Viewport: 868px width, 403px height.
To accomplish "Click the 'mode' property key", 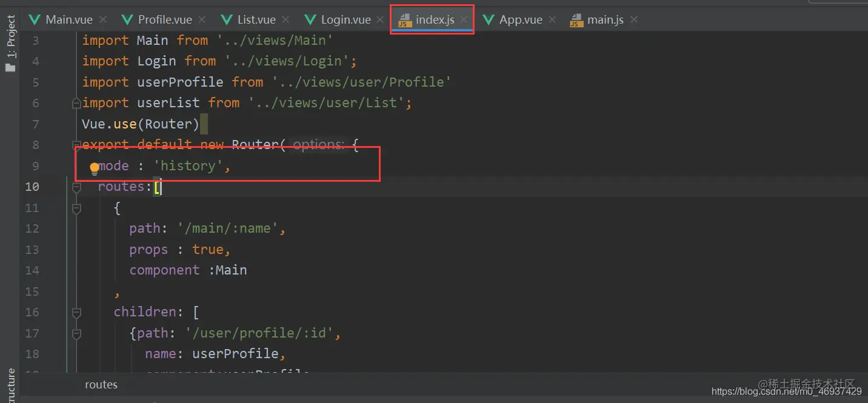I will point(114,165).
